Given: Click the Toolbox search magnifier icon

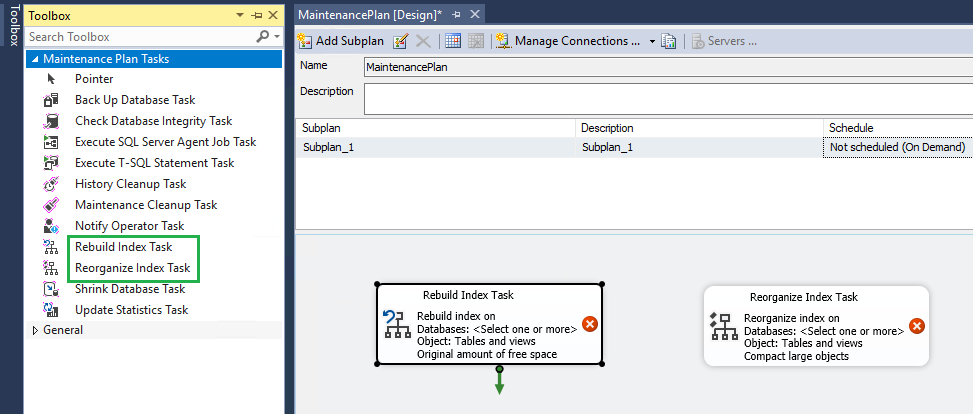Looking at the screenshot, I should (264, 37).
